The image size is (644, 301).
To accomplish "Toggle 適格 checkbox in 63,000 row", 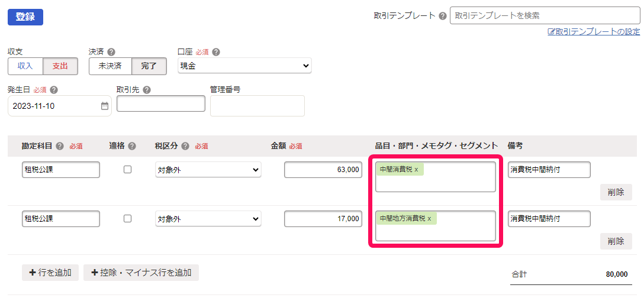I will (x=128, y=169).
